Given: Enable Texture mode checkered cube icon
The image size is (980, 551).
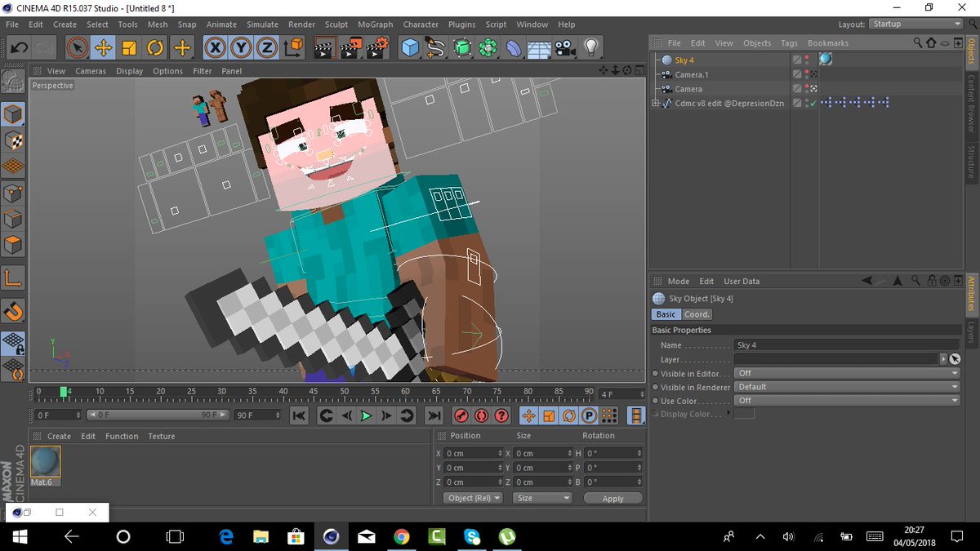Looking at the screenshot, I should click(13, 140).
